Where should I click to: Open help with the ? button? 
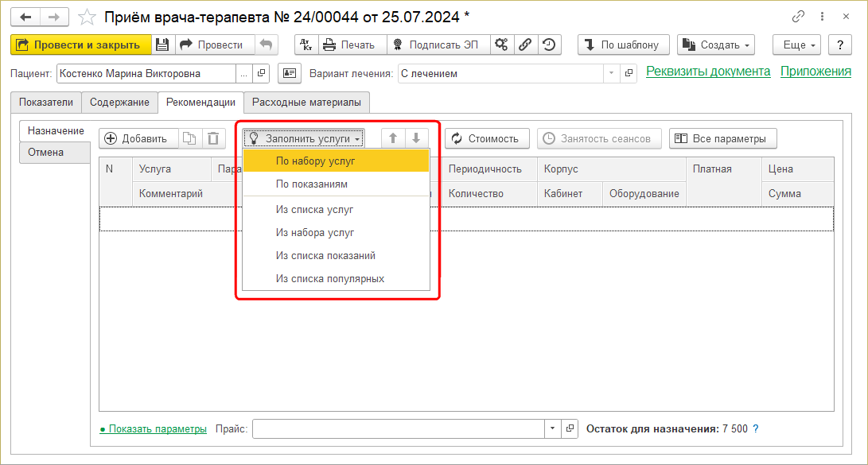click(840, 45)
